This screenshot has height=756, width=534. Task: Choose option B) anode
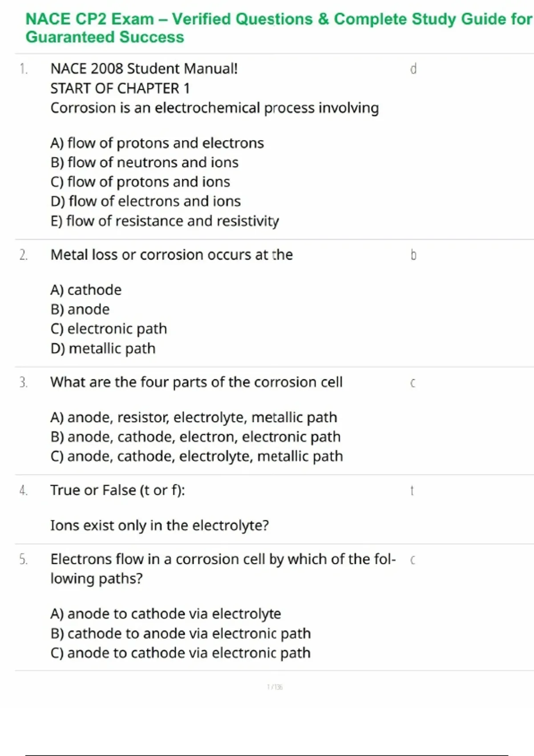click(80, 310)
